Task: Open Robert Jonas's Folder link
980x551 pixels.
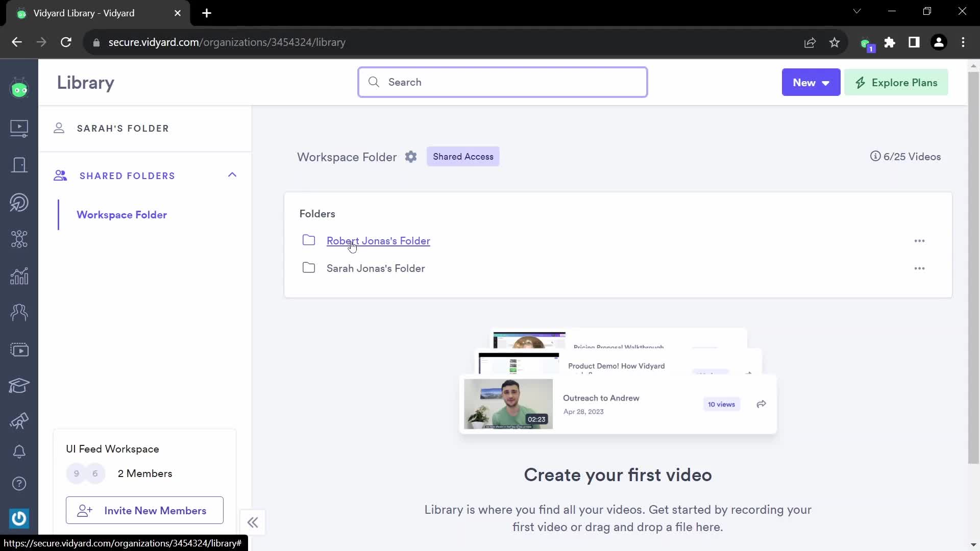Action: [378, 241]
